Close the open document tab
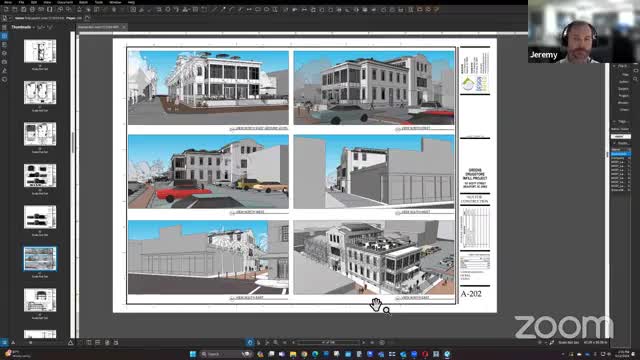 tap(124, 27)
